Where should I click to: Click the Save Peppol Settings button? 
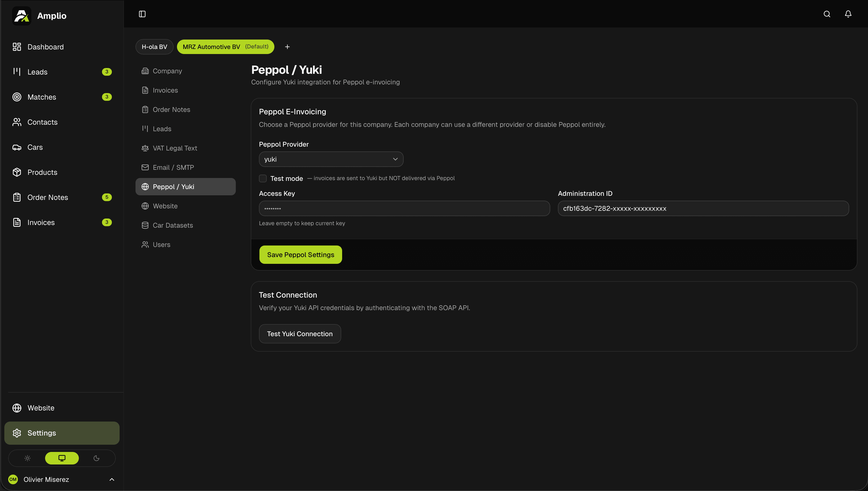coord(300,255)
